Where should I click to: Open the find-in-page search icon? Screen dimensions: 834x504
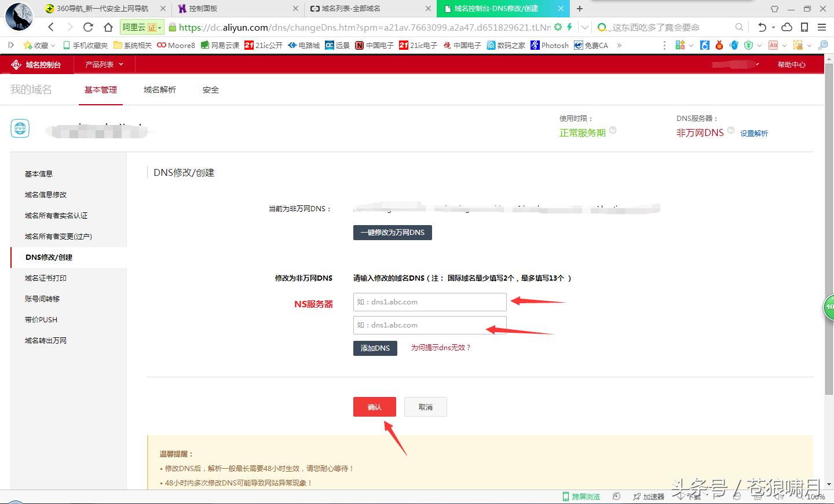click(740, 27)
